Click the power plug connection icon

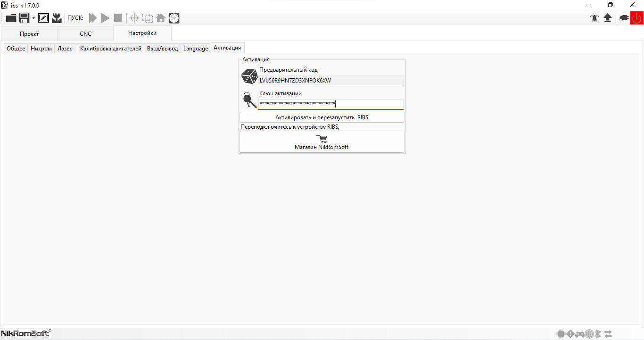coord(624,18)
